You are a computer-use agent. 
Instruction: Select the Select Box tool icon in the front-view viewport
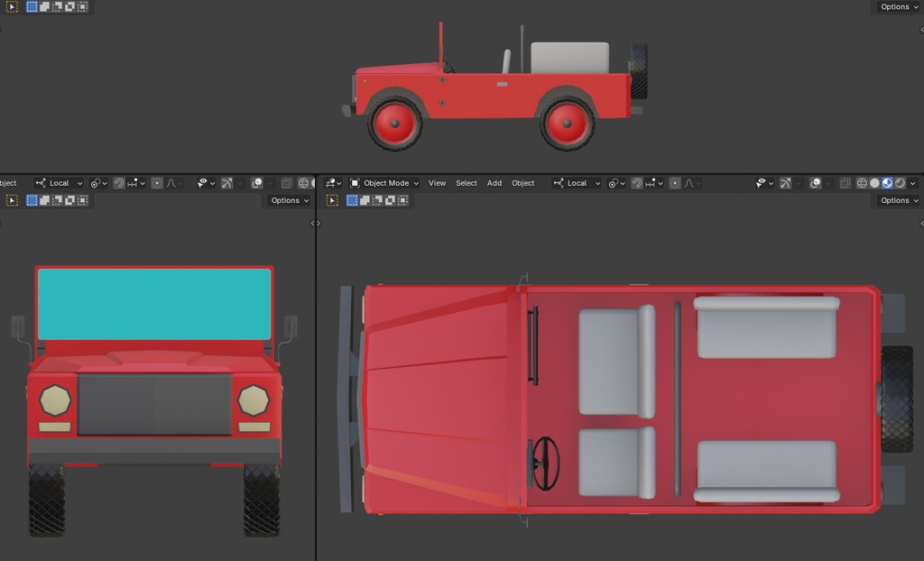coord(12,200)
